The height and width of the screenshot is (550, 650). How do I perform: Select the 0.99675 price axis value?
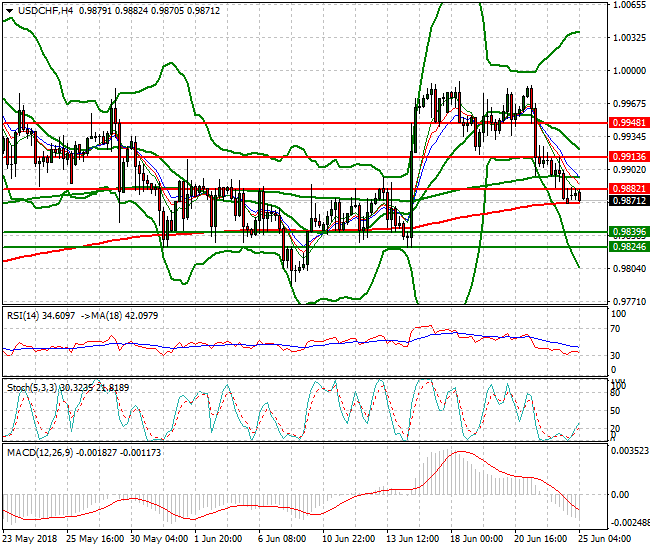pos(629,104)
